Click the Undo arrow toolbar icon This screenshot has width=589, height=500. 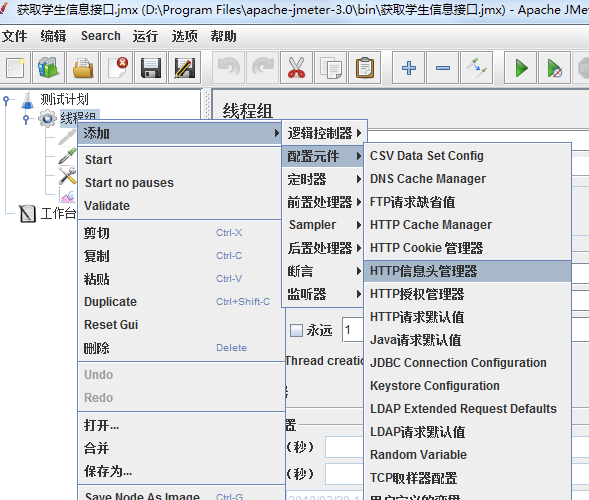pos(228,68)
